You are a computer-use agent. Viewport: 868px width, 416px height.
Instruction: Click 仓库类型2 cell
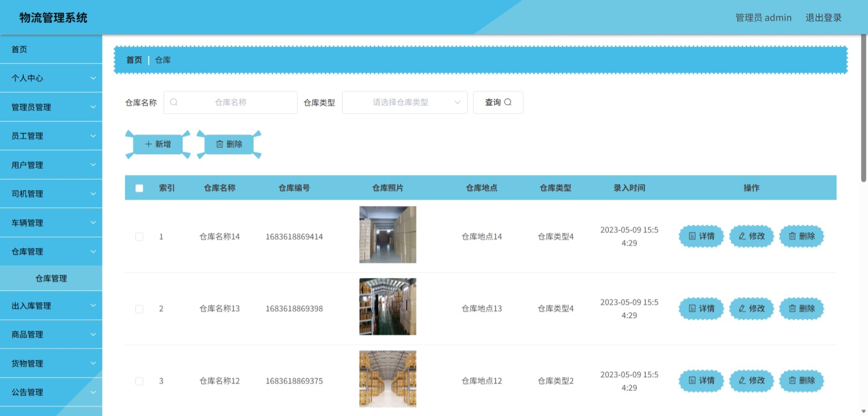[x=555, y=381]
